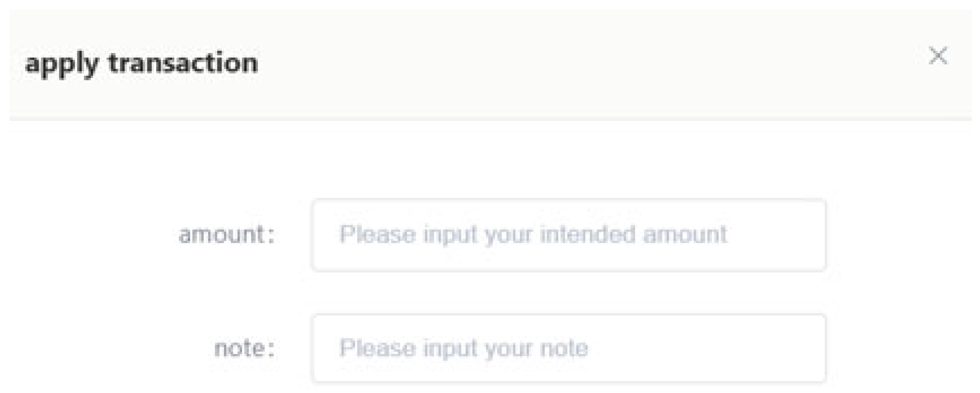The height and width of the screenshot is (393, 980).
Task: Place cursor in note textbox
Action: coord(568,348)
